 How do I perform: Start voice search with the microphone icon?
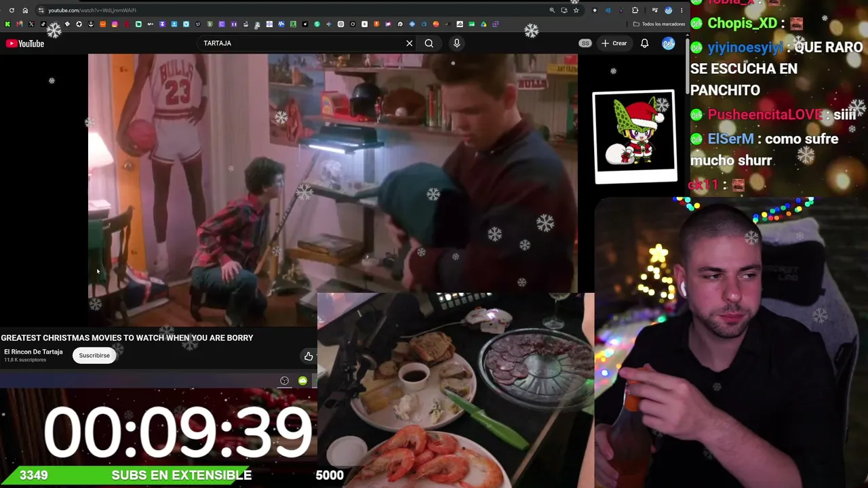click(x=456, y=43)
